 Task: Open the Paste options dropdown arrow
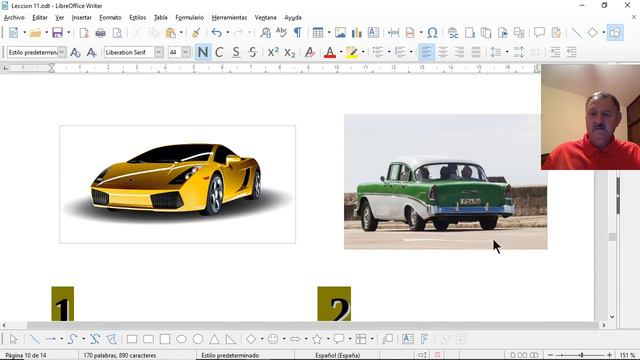coord(181,33)
